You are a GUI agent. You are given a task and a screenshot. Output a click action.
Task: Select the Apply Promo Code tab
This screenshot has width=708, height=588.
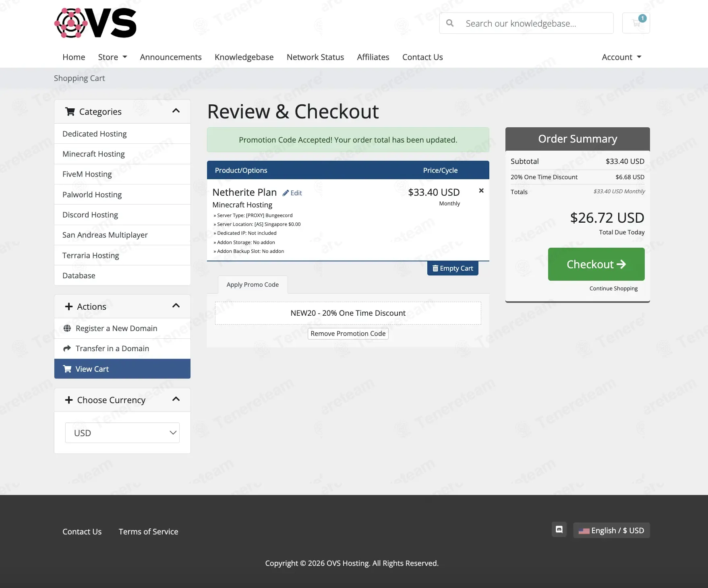pos(253,285)
